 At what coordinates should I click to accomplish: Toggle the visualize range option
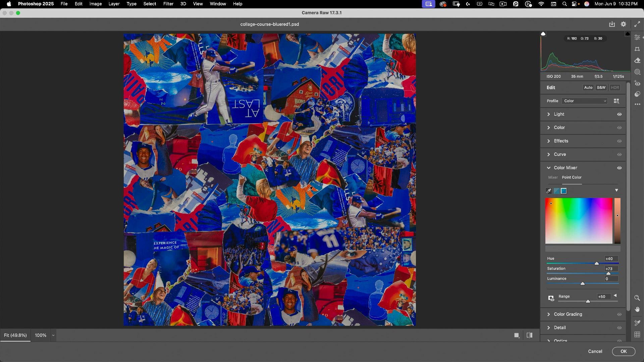(x=551, y=298)
